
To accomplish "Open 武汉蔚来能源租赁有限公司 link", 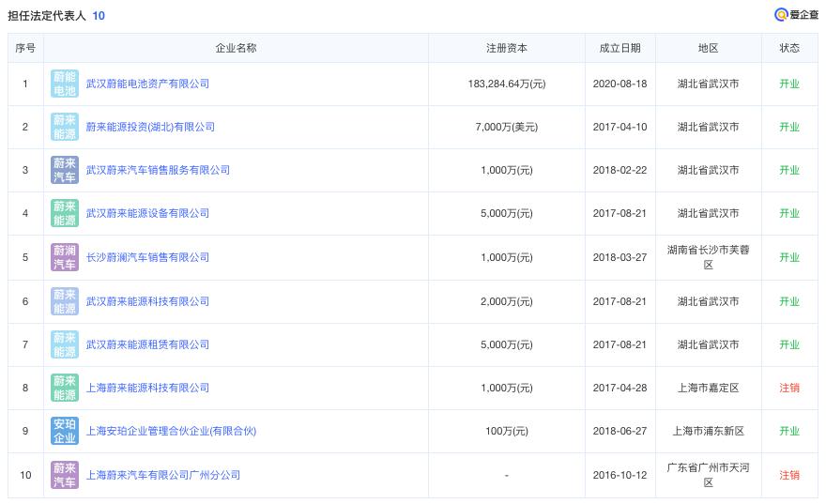I will (147, 344).
